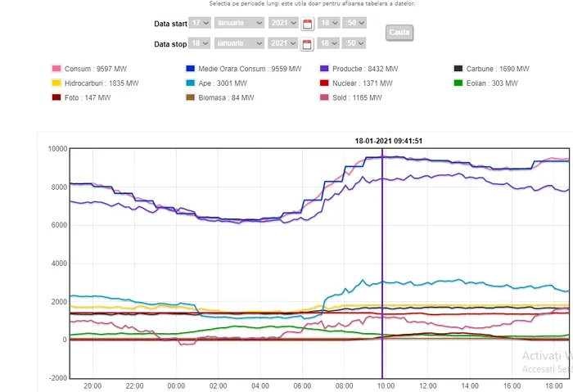
Task: Open the Data start month dropdown
Action: pyautogui.click(x=239, y=23)
